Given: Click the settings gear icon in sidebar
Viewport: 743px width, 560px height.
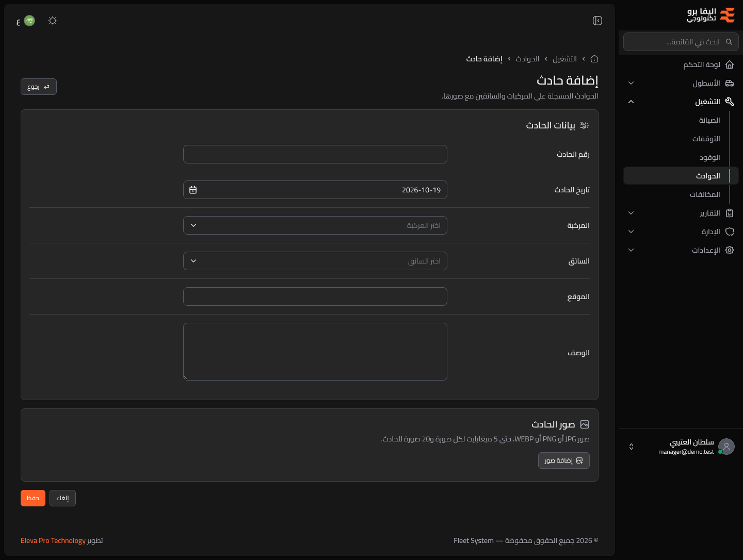Looking at the screenshot, I should click(x=730, y=250).
